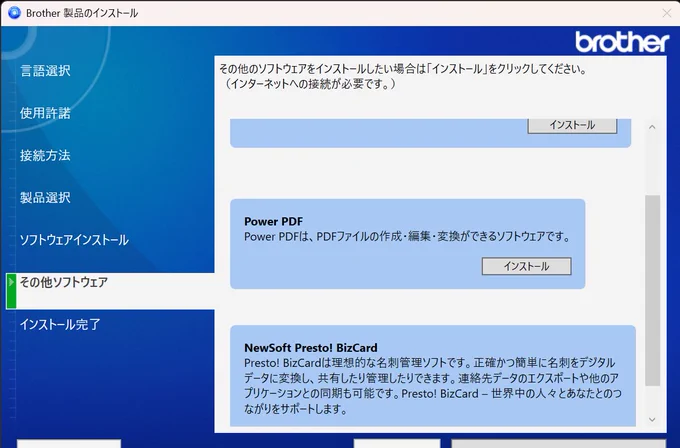Click the scrollbar down arrow
This screenshot has width=680, height=448.
click(652, 419)
